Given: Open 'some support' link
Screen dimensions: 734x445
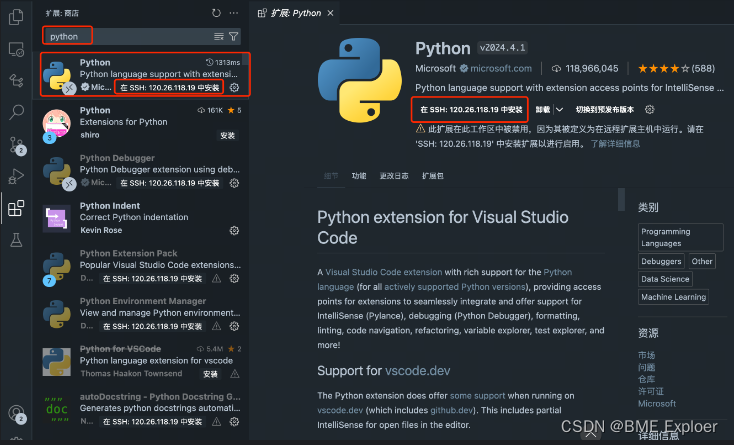Looking at the screenshot, I should [x=477, y=395].
